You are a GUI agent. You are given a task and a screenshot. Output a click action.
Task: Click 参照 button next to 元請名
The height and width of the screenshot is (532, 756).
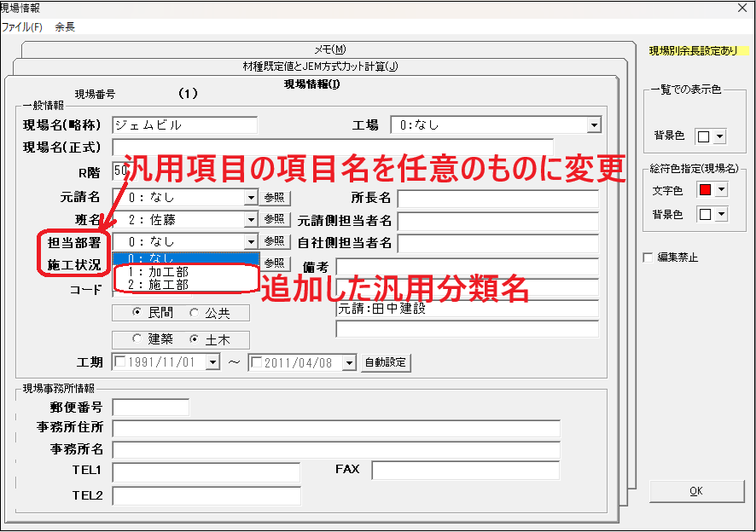coord(276,198)
